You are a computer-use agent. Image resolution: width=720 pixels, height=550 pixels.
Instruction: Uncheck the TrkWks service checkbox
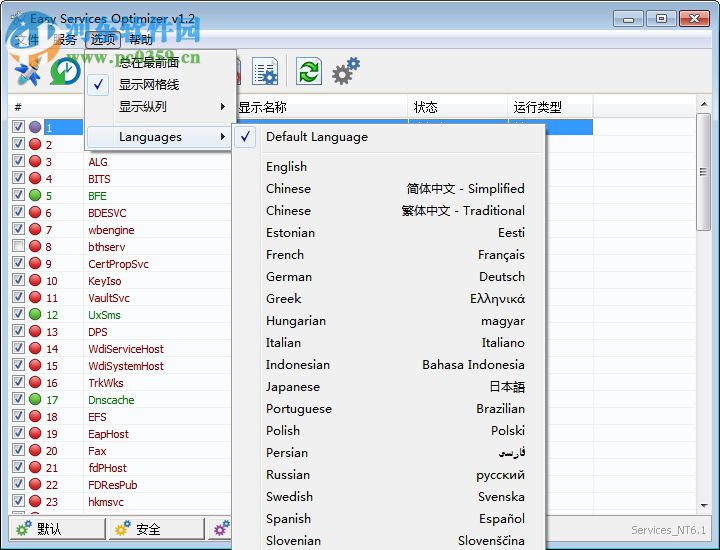click(18, 382)
